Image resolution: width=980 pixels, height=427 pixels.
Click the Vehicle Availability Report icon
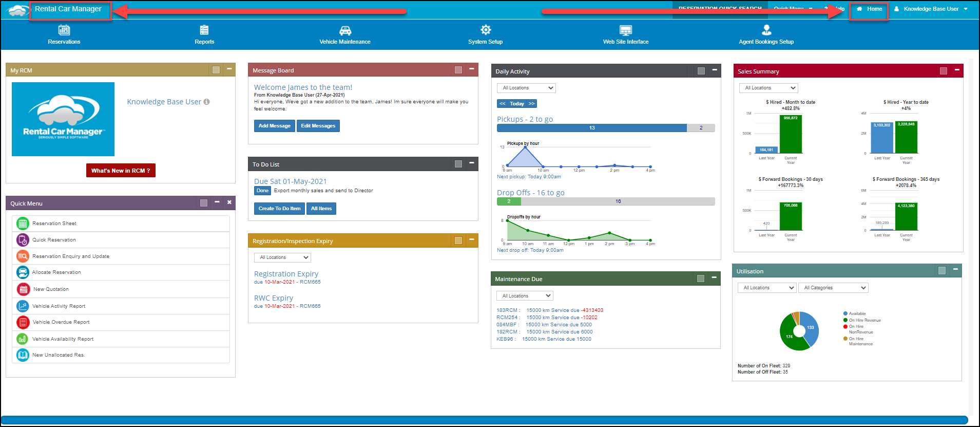(x=23, y=339)
